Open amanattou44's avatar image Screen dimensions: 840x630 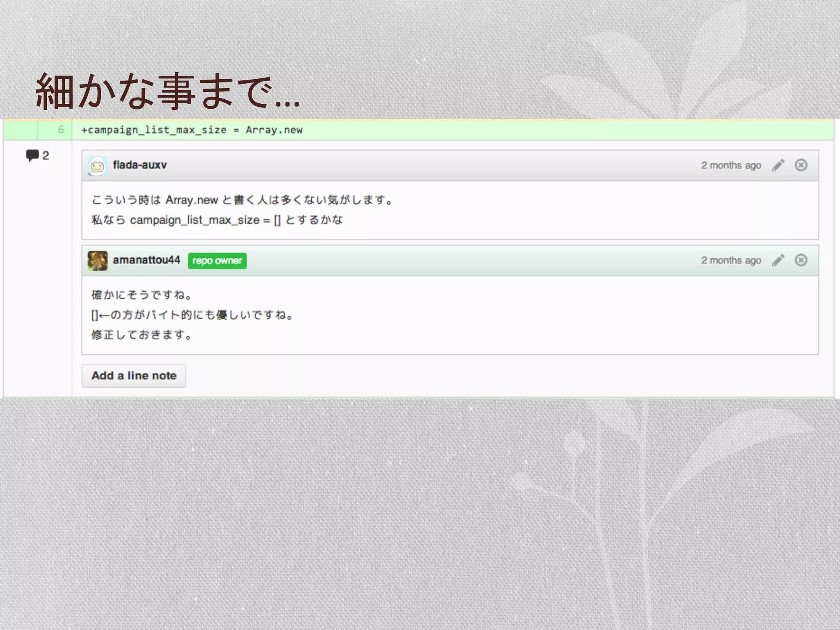(98, 261)
